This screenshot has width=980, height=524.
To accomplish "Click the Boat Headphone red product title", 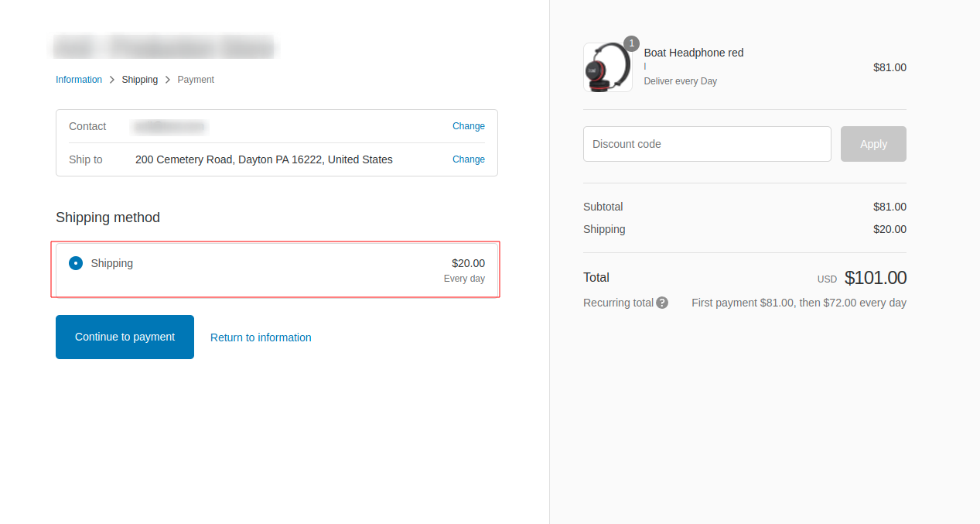I will (x=694, y=53).
